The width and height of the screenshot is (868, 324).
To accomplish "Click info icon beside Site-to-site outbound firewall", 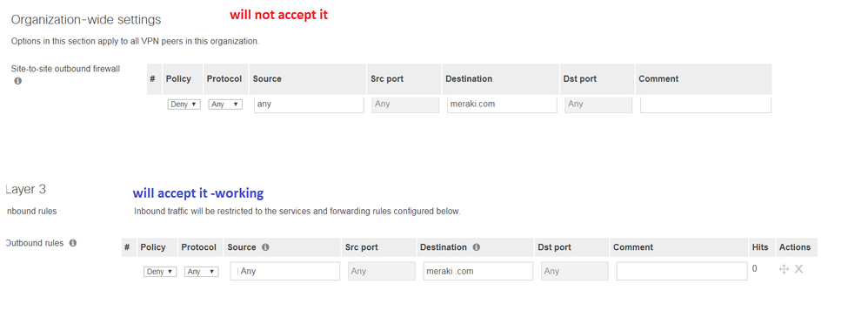I will [x=17, y=81].
